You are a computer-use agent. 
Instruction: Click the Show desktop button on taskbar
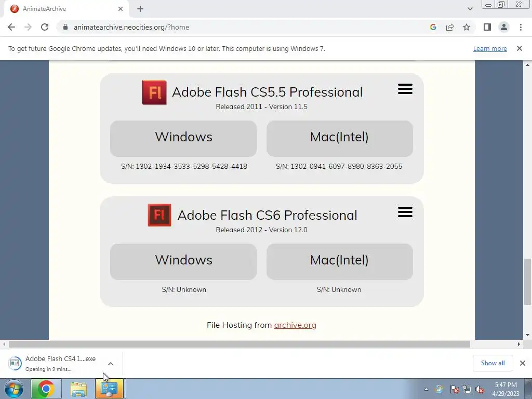click(528, 389)
